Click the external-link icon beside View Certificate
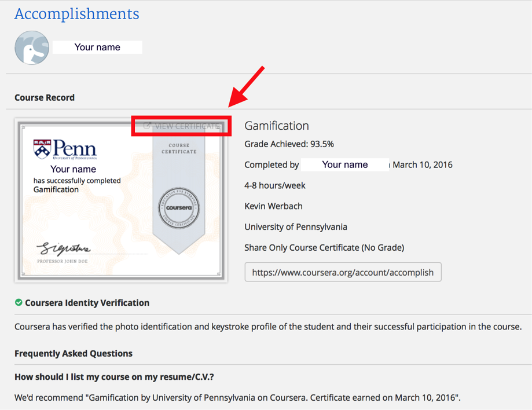The image size is (532, 410). pyautogui.click(x=147, y=126)
